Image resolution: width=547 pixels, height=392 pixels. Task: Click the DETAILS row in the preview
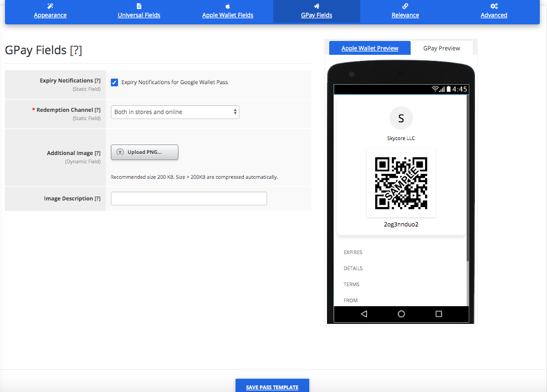[x=353, y=269]
